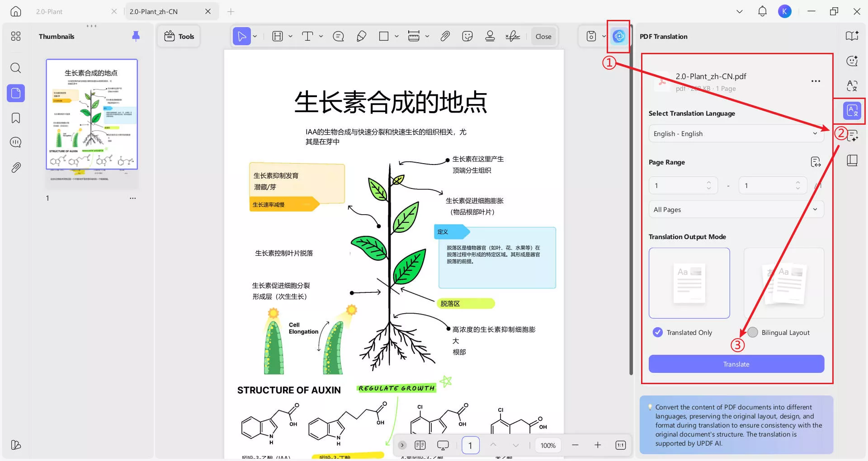Image resolution: width=868 pixels, height=461 pixels.
Task: Click the Close toolbar button
Action: click(543, 36)
